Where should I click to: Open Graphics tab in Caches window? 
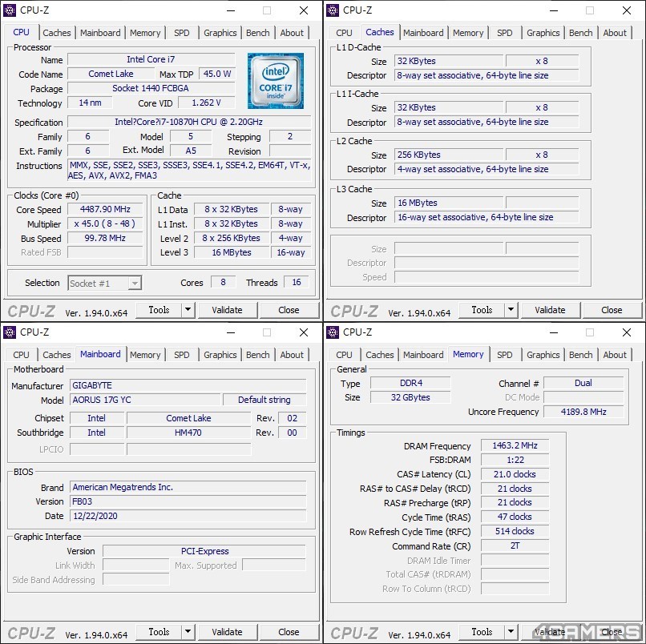(x=543, y=33)
